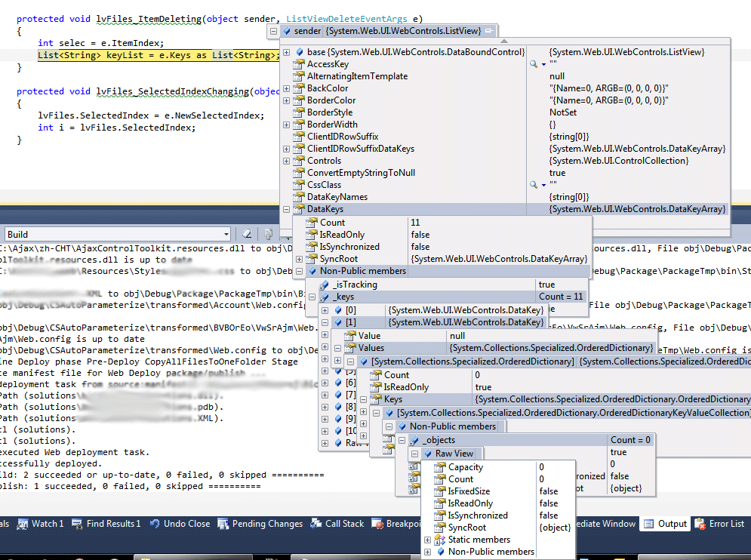This screenshot has height=560, width=751.
Task: Clear all output with eraser icon
Action: click(x=247, y=234)
